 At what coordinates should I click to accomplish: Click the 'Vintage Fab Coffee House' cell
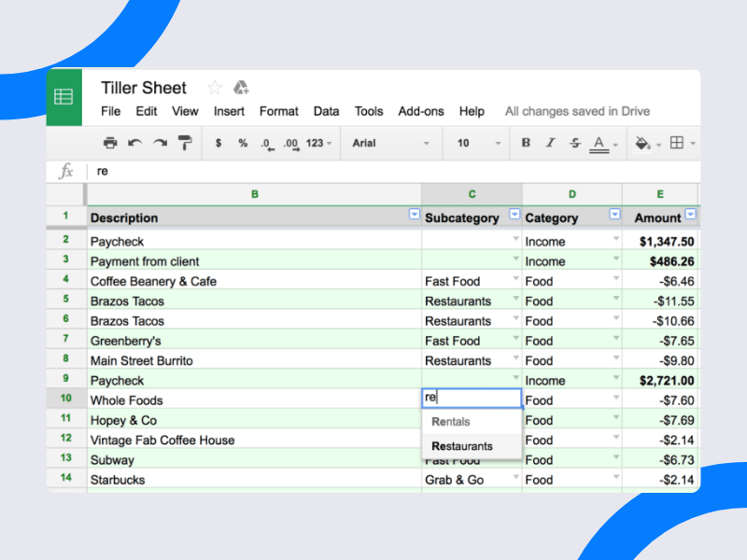(254, 440)
